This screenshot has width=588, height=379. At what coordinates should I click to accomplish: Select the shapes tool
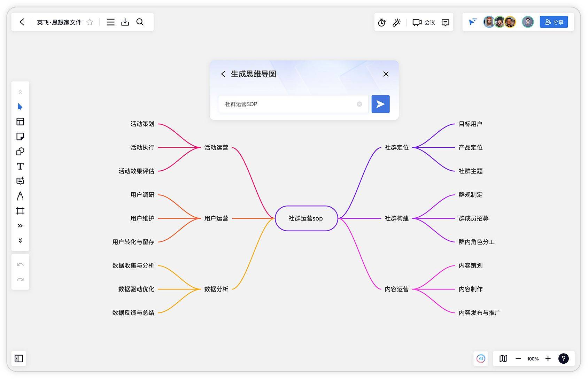tap(20, 152)
